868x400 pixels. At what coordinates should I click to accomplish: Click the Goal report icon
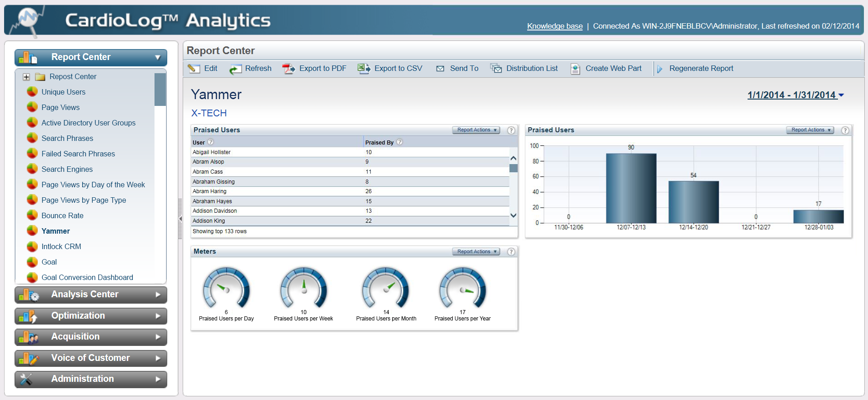coord(32,262)
